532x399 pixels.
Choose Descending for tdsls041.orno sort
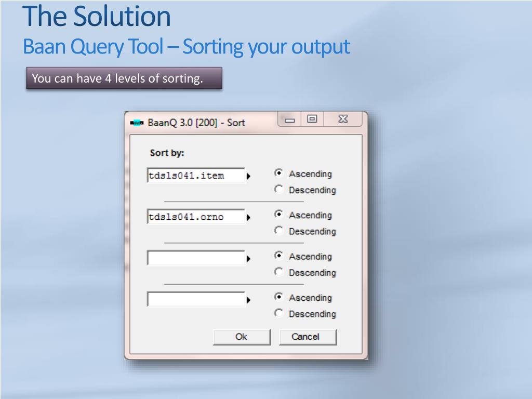[278, 230]
